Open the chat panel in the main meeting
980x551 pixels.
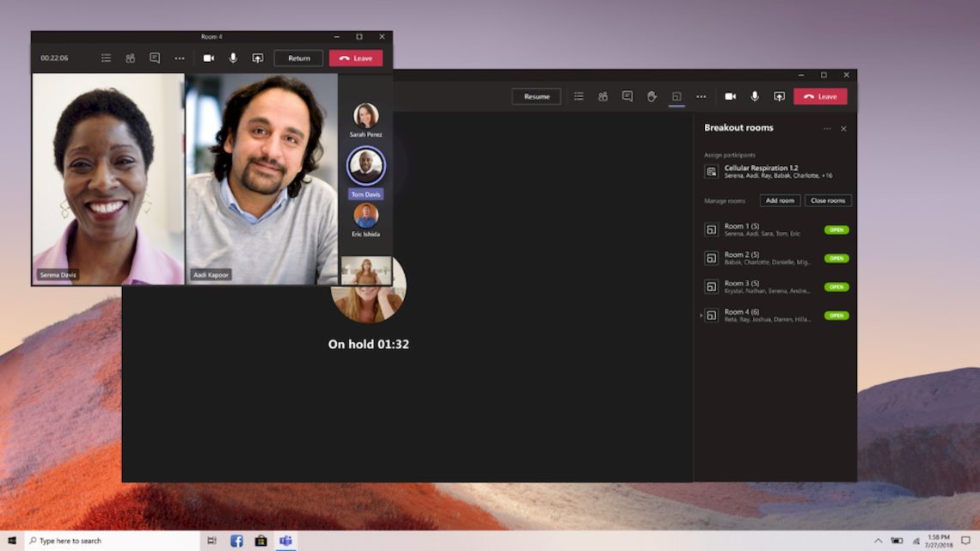[x=627, y=96]
